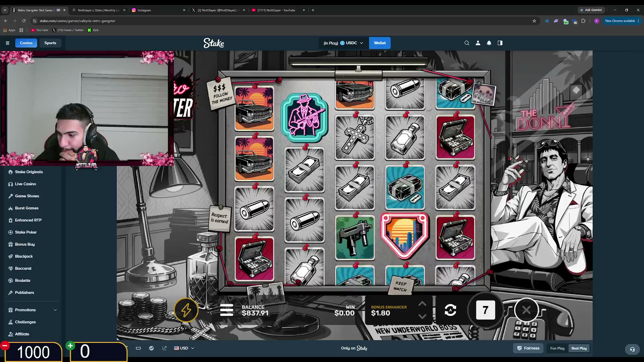Click the Wallet button
Image resolution: width=644 pixels, height=362 pixels.
[380, 43]
